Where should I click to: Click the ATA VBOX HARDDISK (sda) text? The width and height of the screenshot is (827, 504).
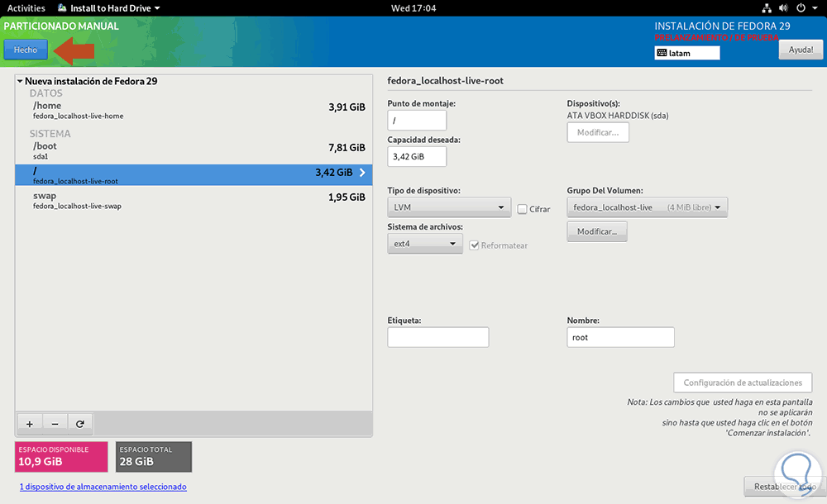(x=618, y=116)
